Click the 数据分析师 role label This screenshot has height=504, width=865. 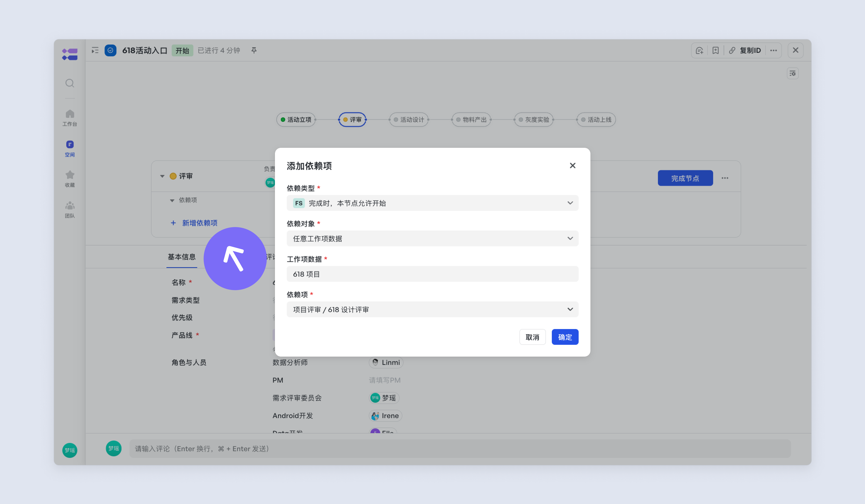pyautogui.click(x=290, y=362)
